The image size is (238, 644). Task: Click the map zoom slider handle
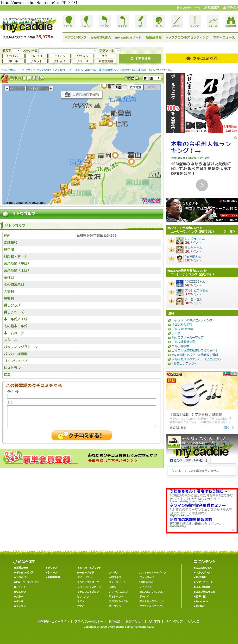[x=26, y=88]
